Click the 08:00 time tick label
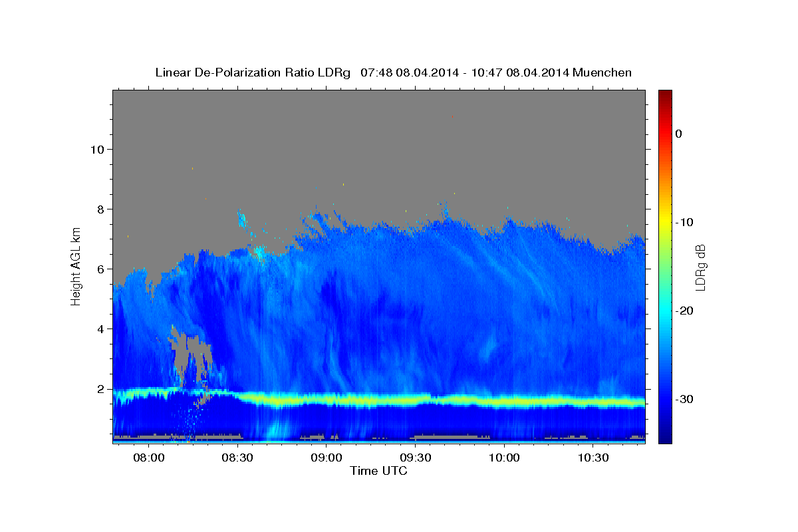 coord(148,458)
